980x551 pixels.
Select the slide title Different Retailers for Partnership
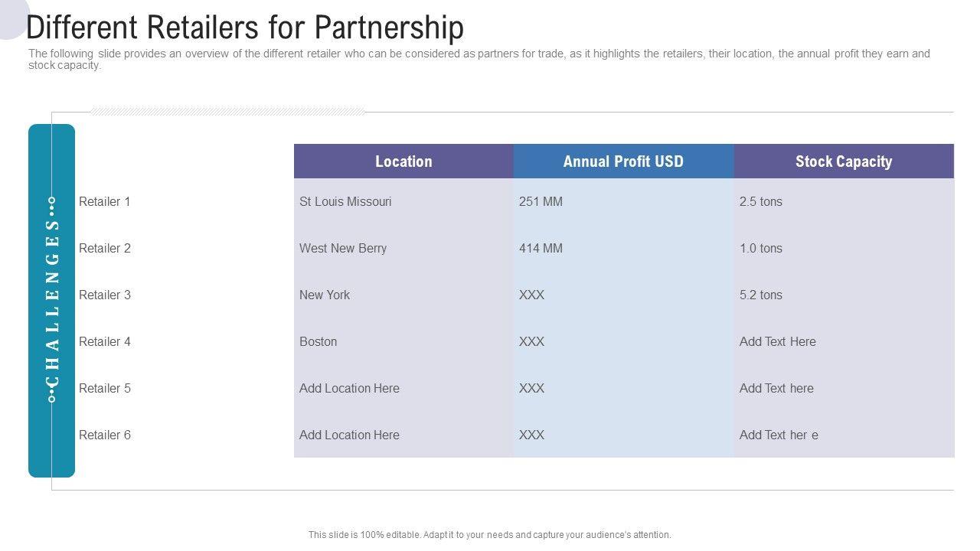click(x=245, y=28)
